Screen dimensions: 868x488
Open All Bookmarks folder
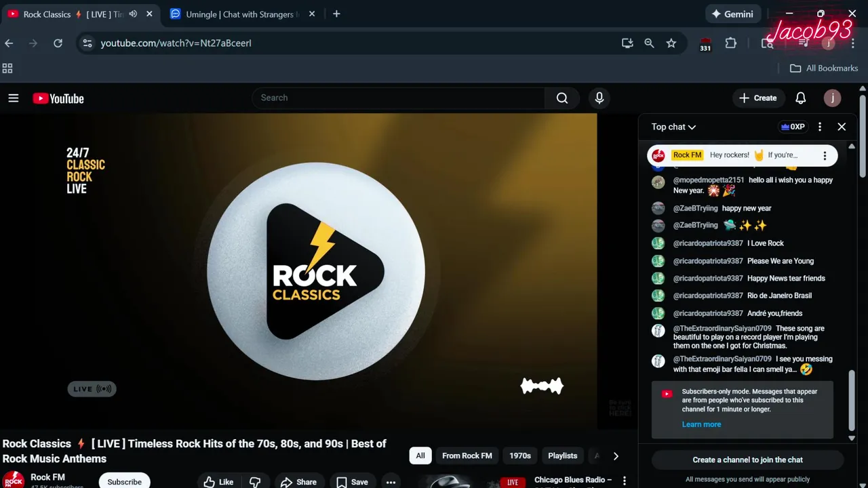point(824,68)
